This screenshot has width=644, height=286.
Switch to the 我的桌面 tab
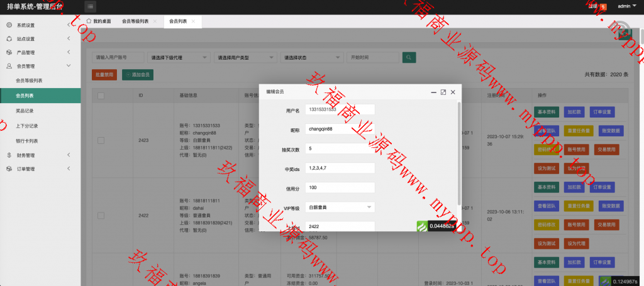tap(98, 21)
